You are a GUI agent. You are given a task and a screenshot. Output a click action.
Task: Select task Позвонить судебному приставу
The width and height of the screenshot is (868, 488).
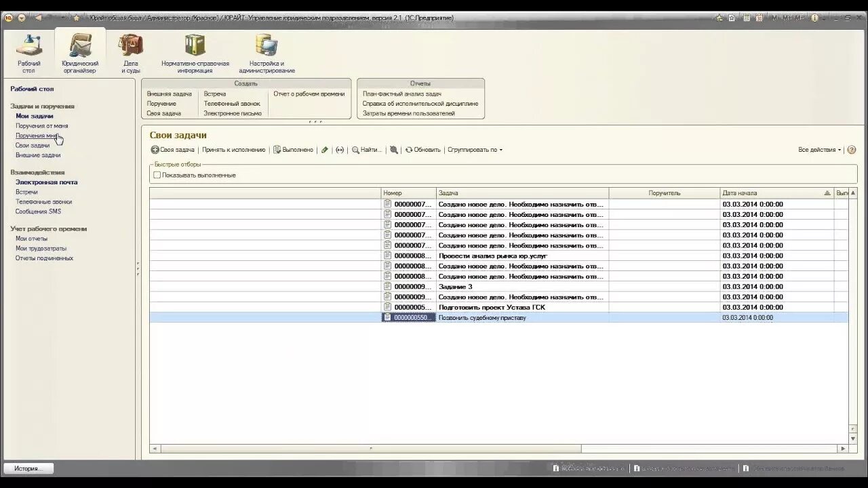(498, 317)
